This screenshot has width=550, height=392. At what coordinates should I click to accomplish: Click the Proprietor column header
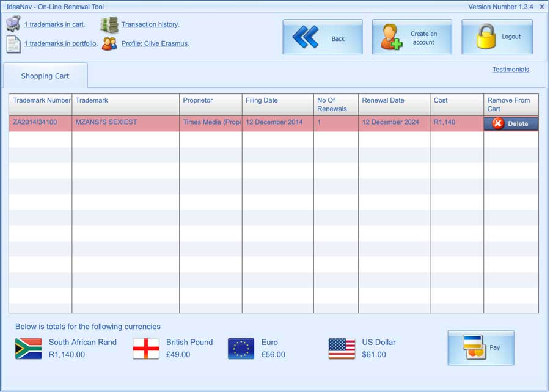point(211,104)
